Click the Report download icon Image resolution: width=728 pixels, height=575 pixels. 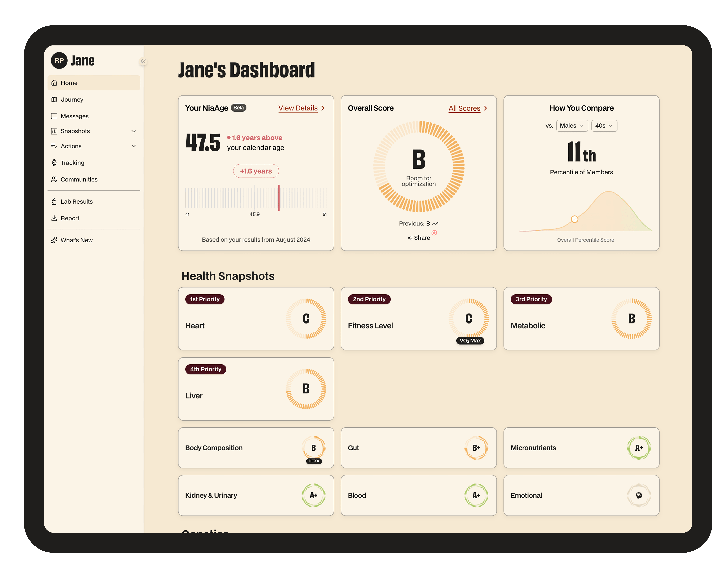pos(54,218)
